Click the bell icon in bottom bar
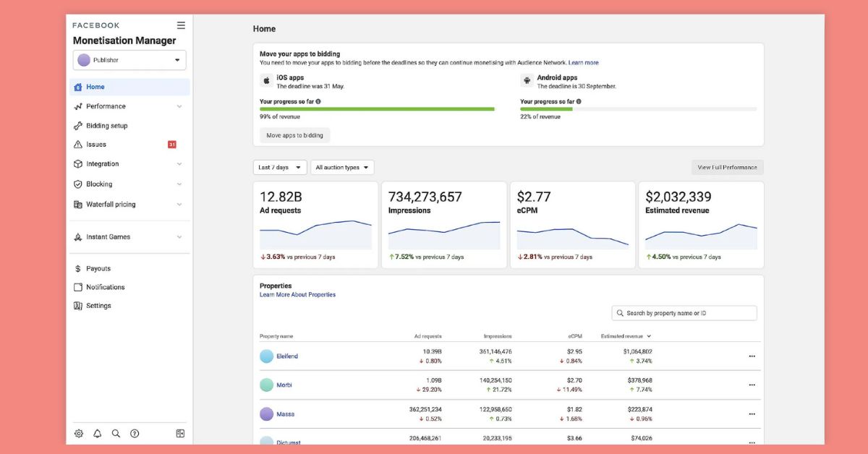 (97, 434)
